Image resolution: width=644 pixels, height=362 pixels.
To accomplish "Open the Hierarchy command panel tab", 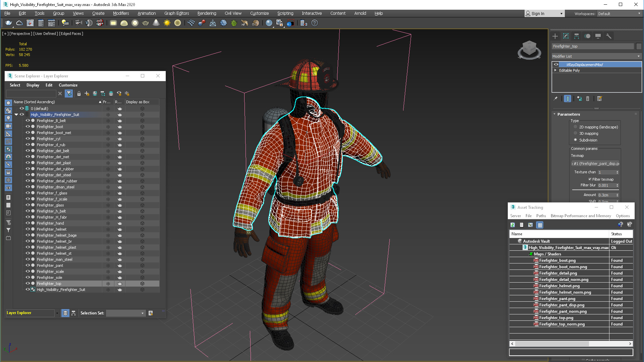I will tap(577, 36).
